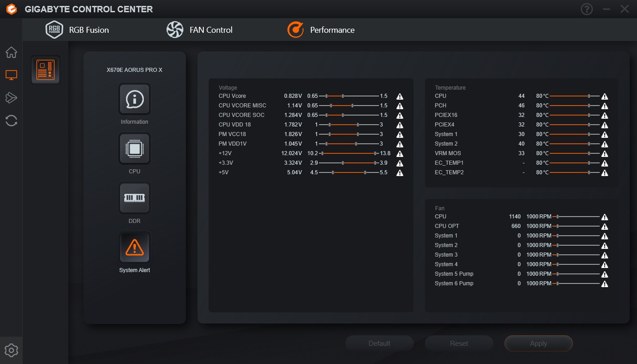Image resolution: width=637 pixels, height=364 pixels.
Task: Click the EC_TEMP2 temperature threshold slider
Action: point(575,172)
